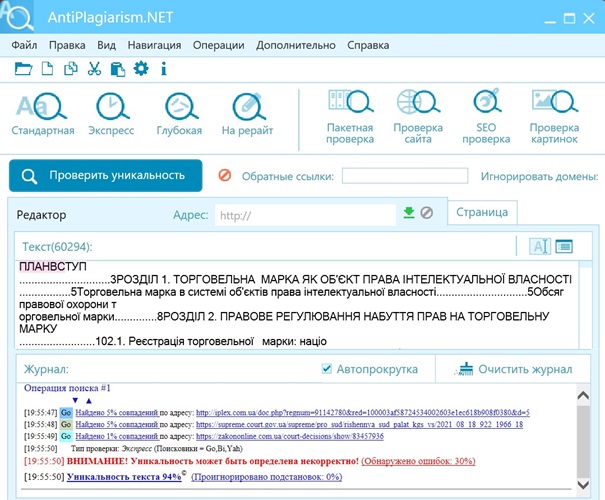Open the Правка menu

point(67,45)
